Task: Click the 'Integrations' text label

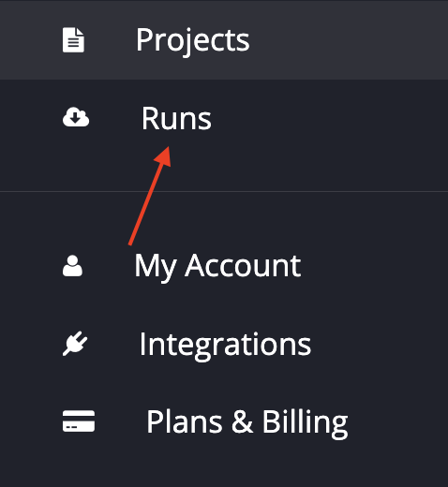Action: [x=225, y=346]
